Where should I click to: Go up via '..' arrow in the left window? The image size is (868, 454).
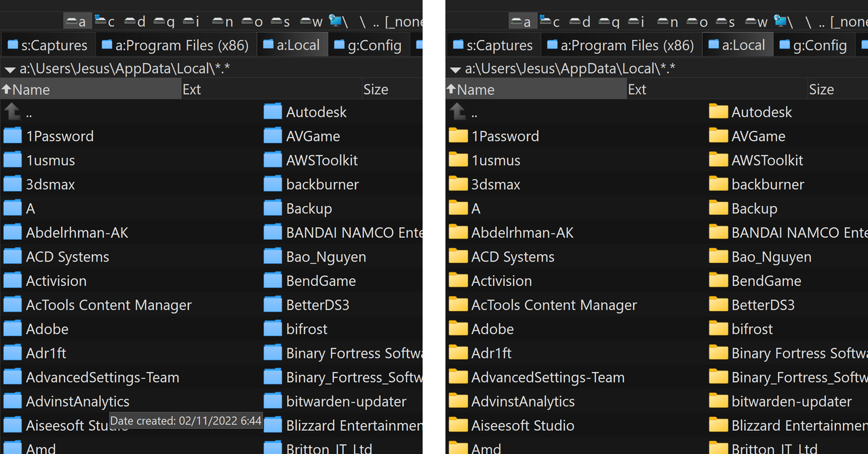(12, 112)
